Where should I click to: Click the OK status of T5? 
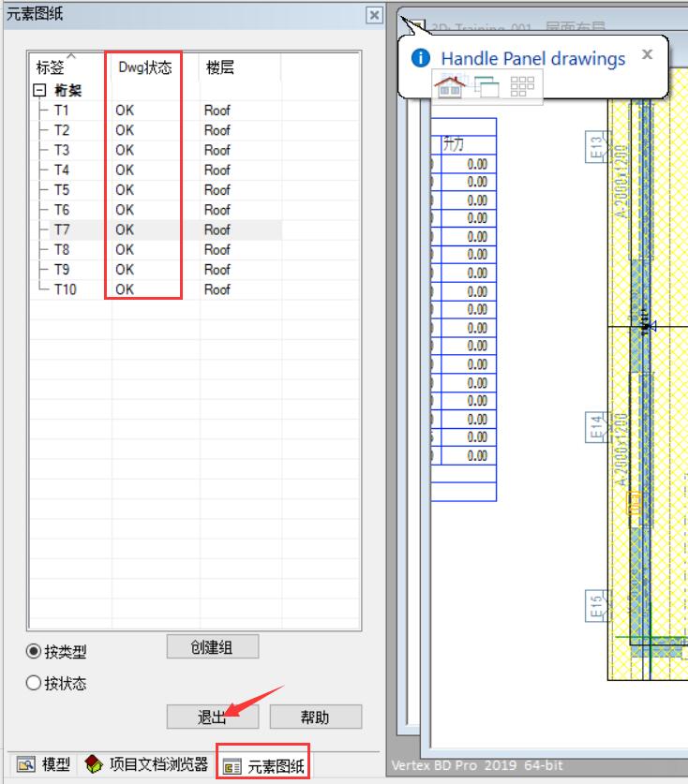click(x=125, y=190)
